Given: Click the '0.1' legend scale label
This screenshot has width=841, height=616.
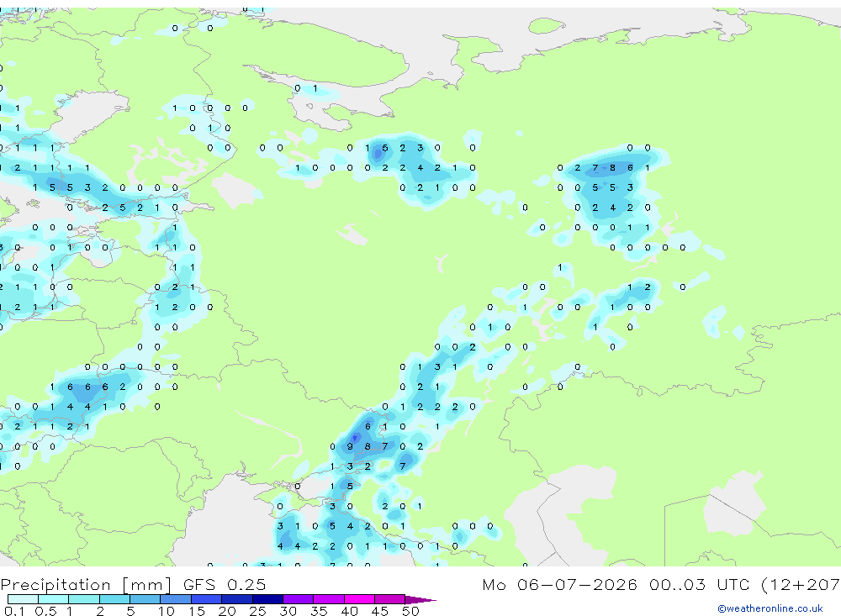Looking at the screenshot, I should (x=14, y=611).
